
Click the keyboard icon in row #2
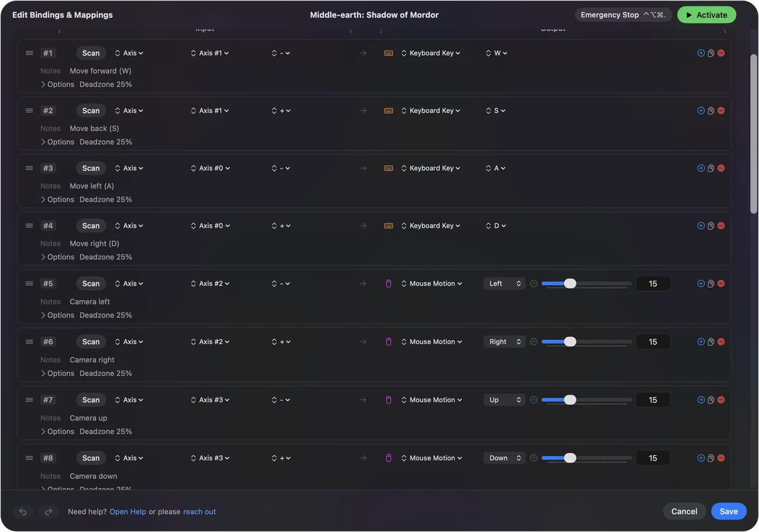pyautogui.click(x=389, y=111)
